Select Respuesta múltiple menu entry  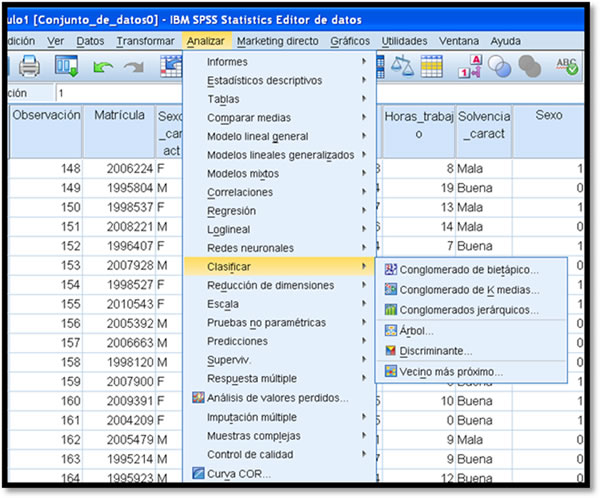tap(279, 378)
